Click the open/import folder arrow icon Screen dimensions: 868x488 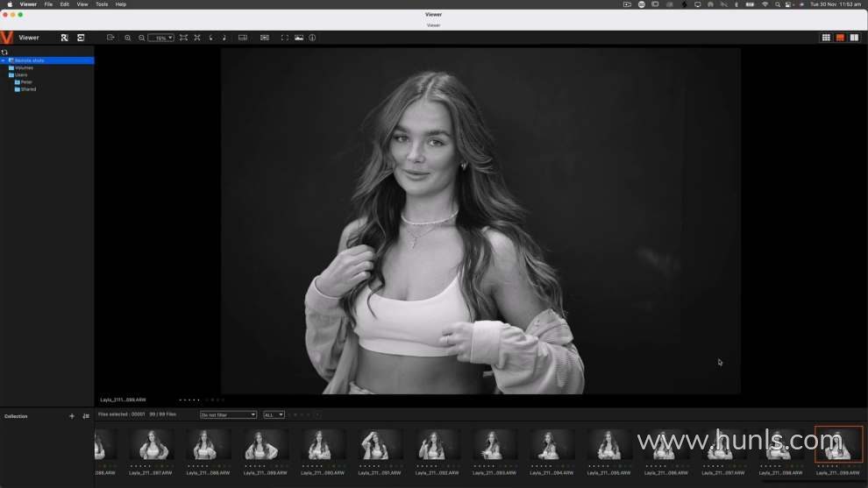click(x=110, y=38)
